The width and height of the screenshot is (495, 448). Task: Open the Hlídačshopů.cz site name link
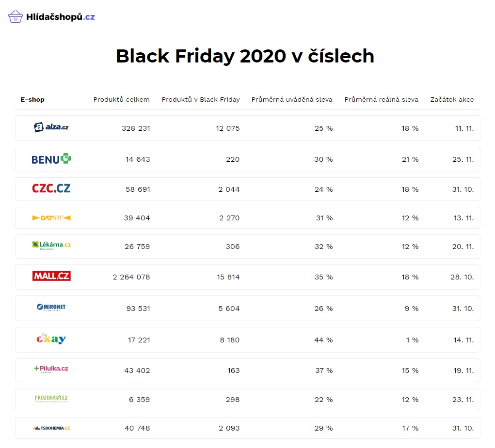coord(60,17)
